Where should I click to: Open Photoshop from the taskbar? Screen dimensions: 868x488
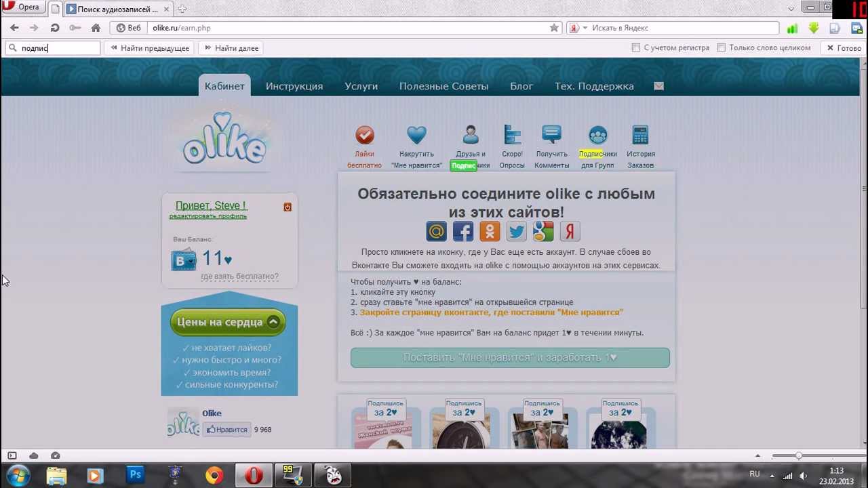pos(135,475)
